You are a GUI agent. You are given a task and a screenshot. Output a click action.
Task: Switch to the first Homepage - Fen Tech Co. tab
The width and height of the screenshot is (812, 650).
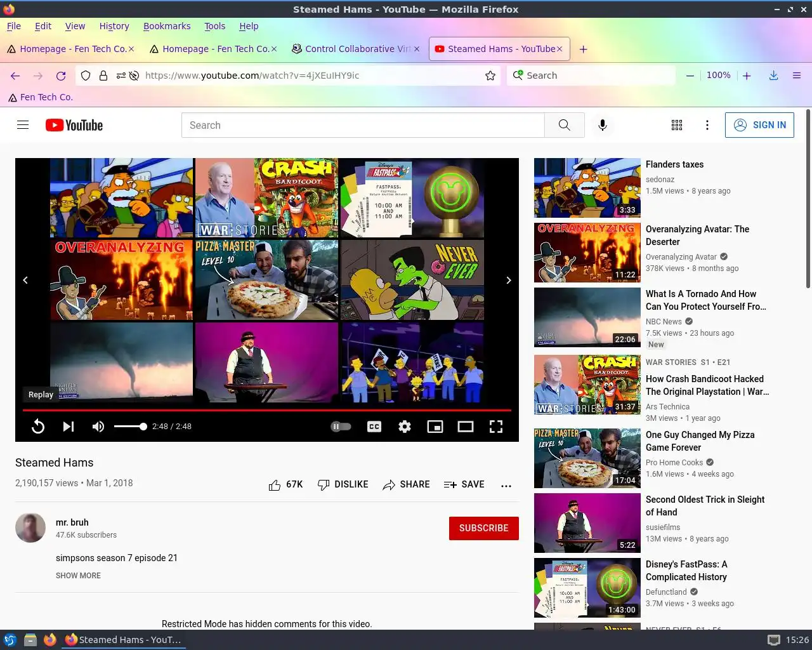[x=70, y=49]
